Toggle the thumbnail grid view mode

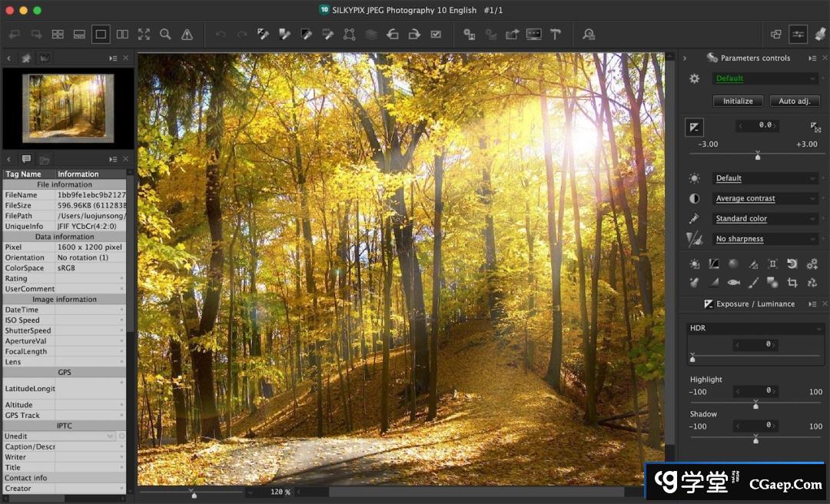58,35
